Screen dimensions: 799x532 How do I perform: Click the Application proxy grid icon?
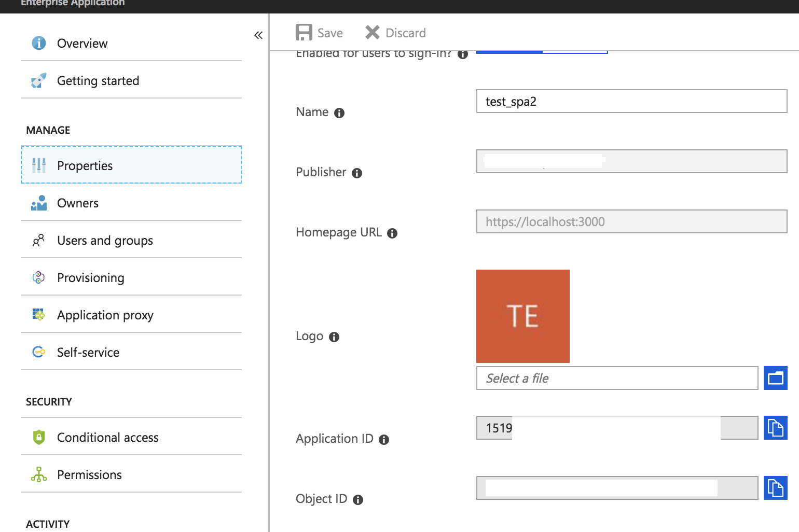(x=39, y=314)
